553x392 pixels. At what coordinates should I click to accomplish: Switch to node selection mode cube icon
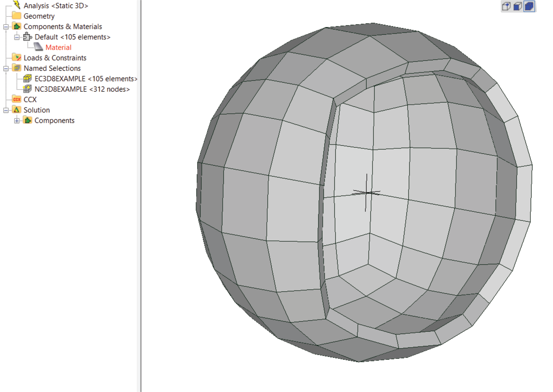tap(506, 6)
